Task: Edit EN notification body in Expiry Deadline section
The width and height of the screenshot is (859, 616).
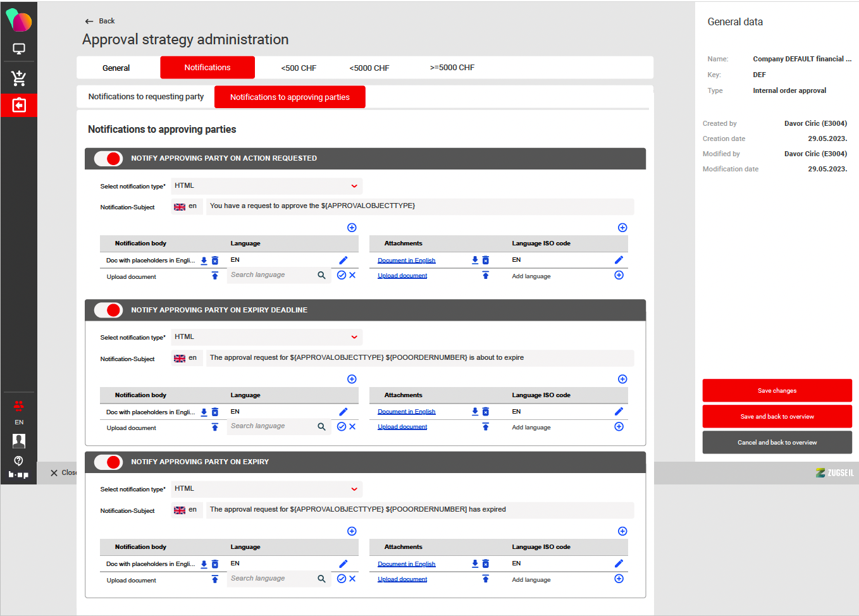Action: [x=343, y=412]
